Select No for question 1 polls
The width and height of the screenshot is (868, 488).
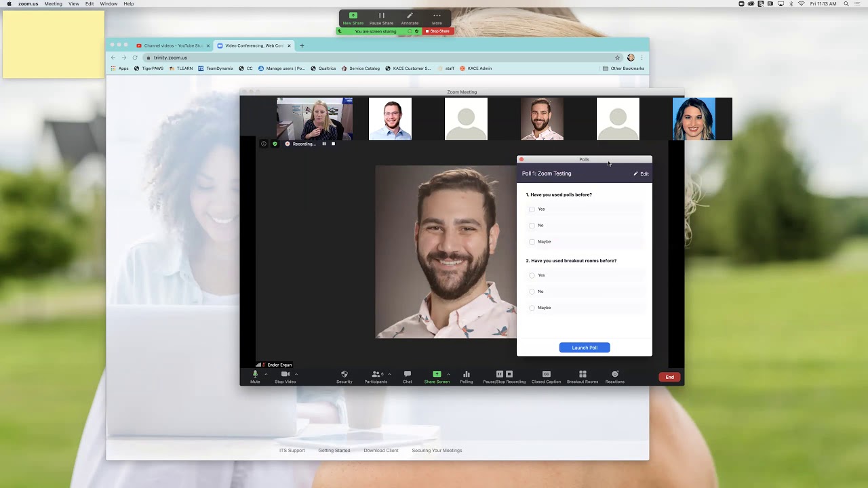(x=532, y=226)
